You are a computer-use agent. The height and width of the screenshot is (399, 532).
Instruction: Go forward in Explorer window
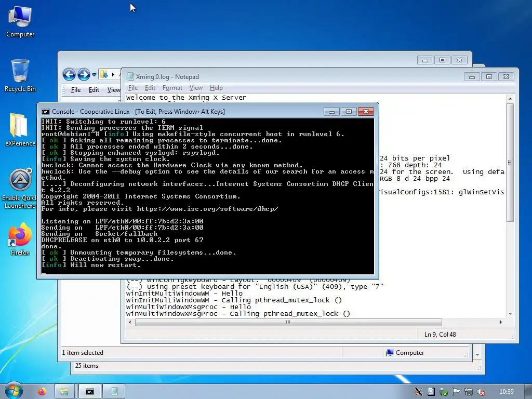tap(84, 74)
